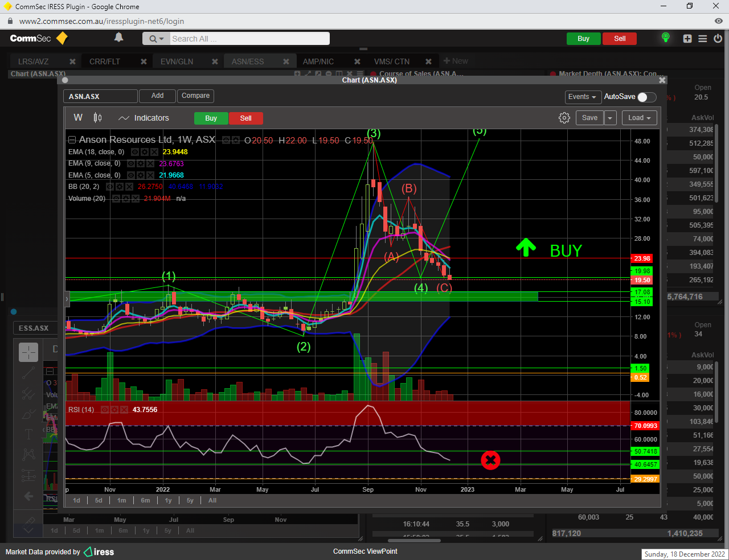Toggle EMA 9 visibility eye

coord(131,163)
